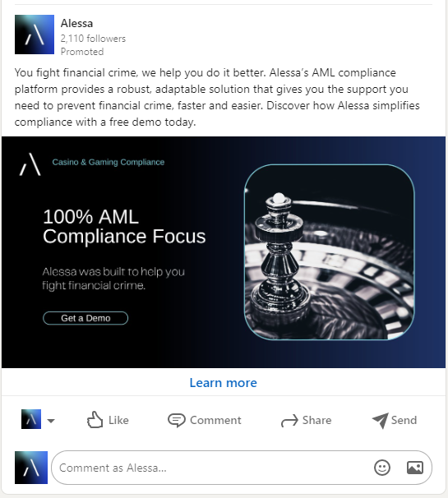Click the Share arrow icon

tap(289, 421)
